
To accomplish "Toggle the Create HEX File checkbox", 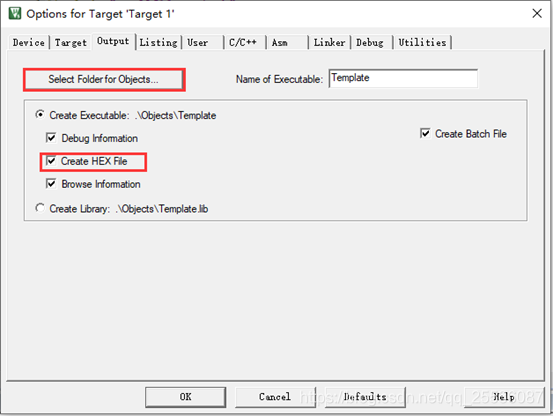I will pos(51,161).
